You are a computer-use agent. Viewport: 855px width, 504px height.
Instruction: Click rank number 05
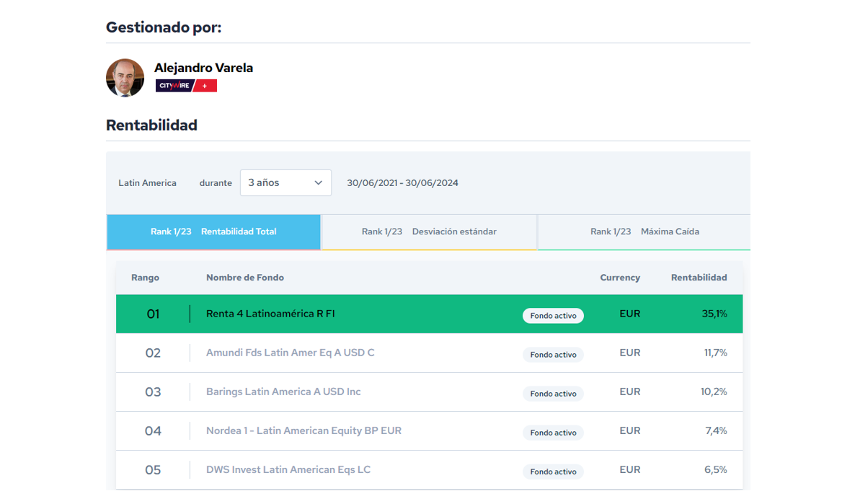[154, 470]
